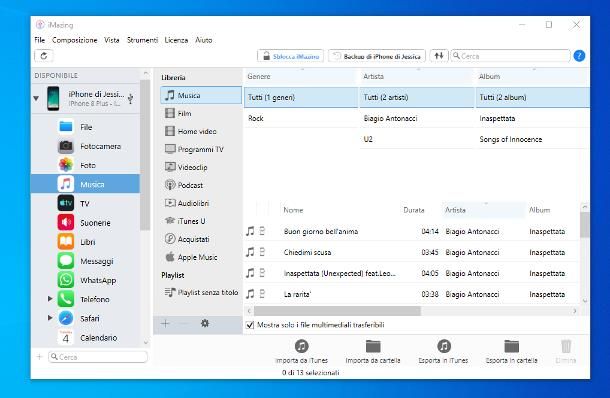Screen dimensions: 610x398
Task: Open the File menu
Action: pos(40,40)
